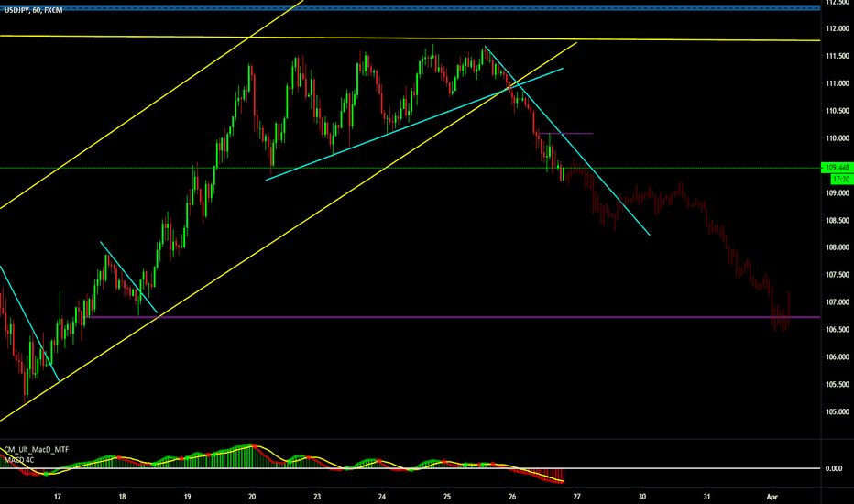The height and width of the screenshot is (504, 854).
Task: Select the blue horizontal line at chart top
Action: click(x=411, y=7)
